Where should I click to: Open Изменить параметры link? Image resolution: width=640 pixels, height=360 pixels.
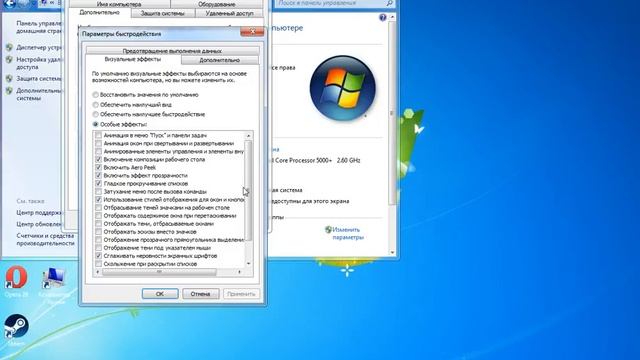(348, 233)
